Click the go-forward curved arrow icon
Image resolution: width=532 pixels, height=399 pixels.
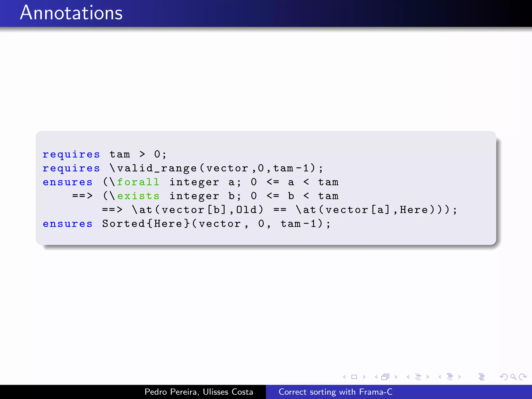point(523,377)
